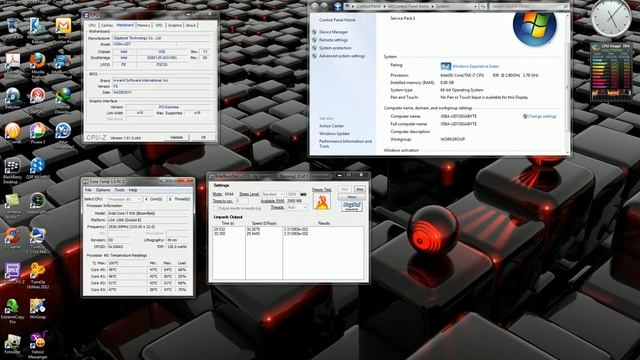The height and width of the screenshot is (360, 640).
Task: Switch to the CPU tab in CPU-Z
Action: point(92,25)
